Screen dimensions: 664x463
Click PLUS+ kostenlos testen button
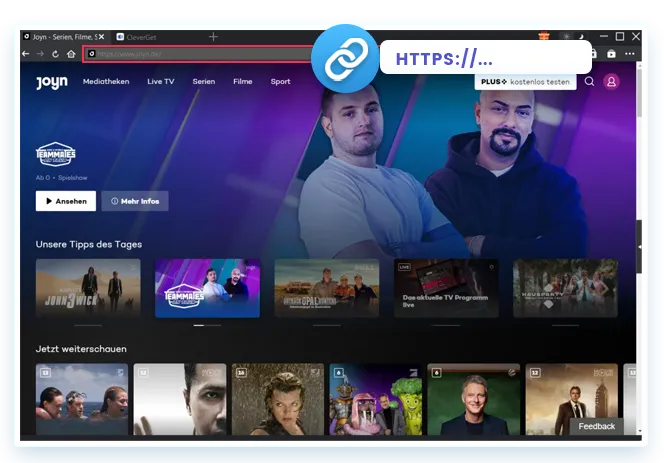[525, 82]
